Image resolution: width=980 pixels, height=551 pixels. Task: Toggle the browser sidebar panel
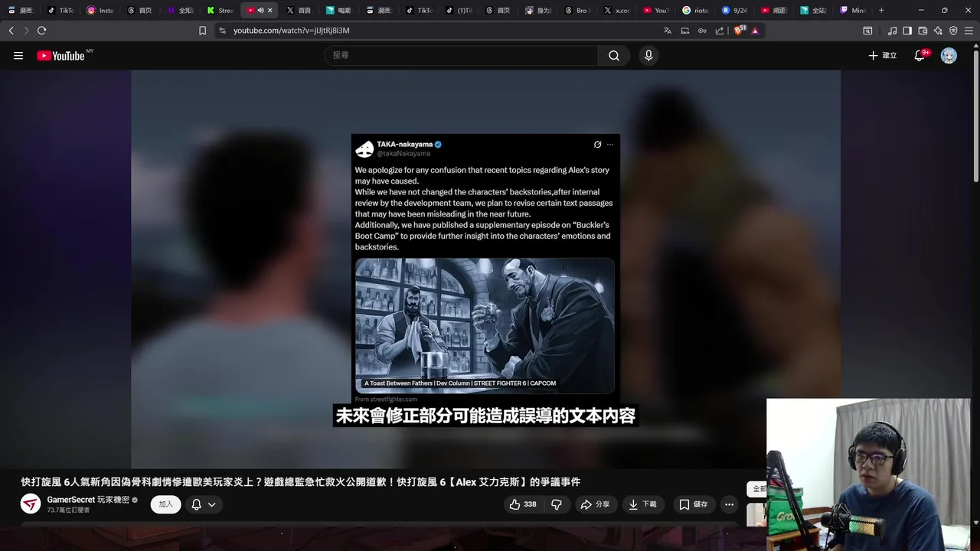[x=907, y=31]
